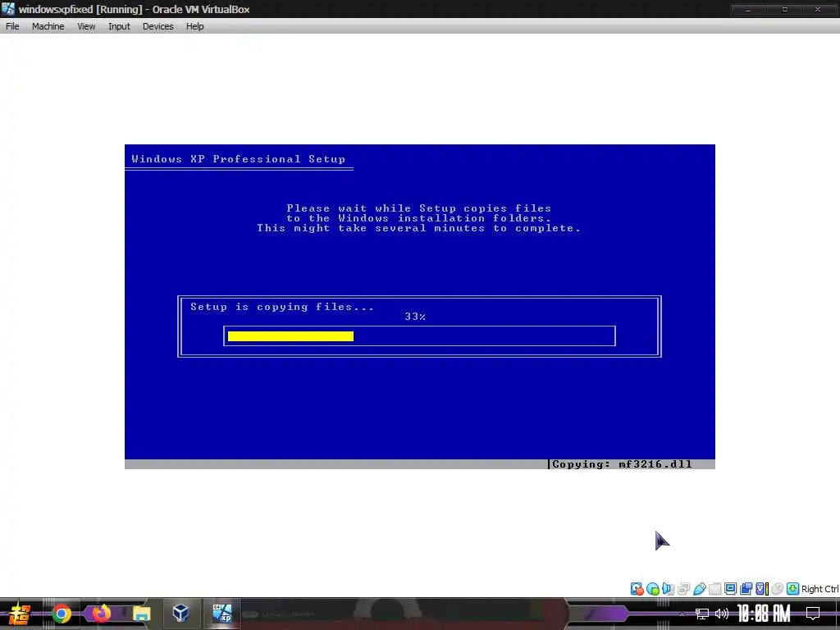Click the keyboard capture green arrow icon
The height and width of the screenshot is (630, 840).
tap(793, 589)
